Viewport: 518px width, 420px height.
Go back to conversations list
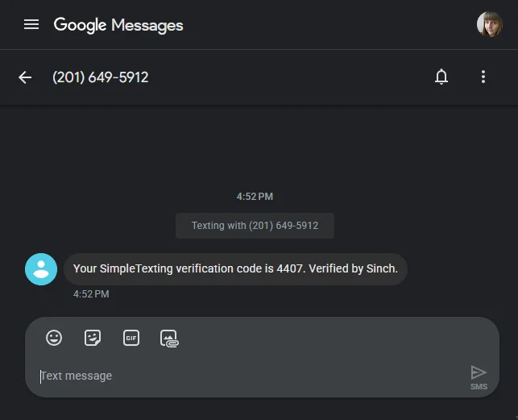point(25,77)
